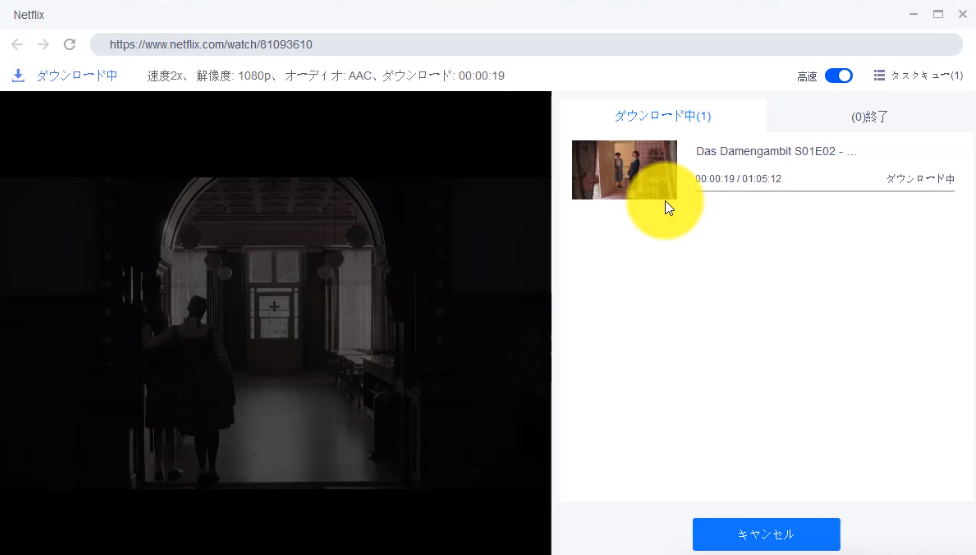Click the download arrow icon
976x555 pixels.
tap(18, 76)
